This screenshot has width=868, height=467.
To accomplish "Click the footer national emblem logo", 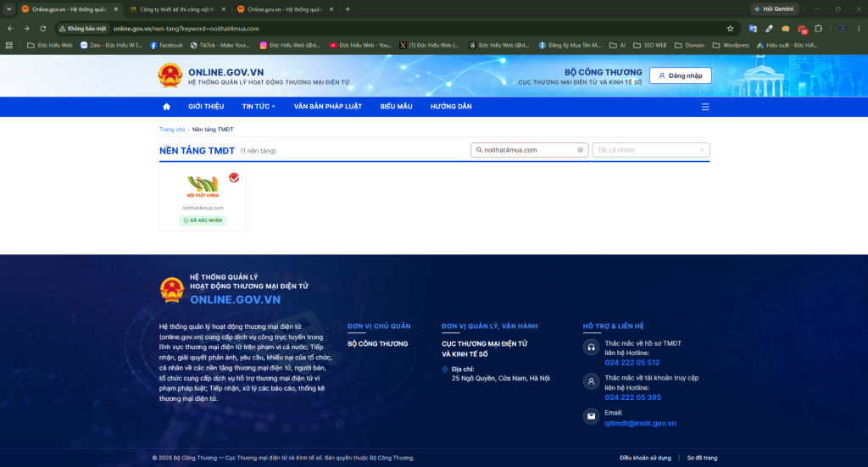I will [171, 290].
